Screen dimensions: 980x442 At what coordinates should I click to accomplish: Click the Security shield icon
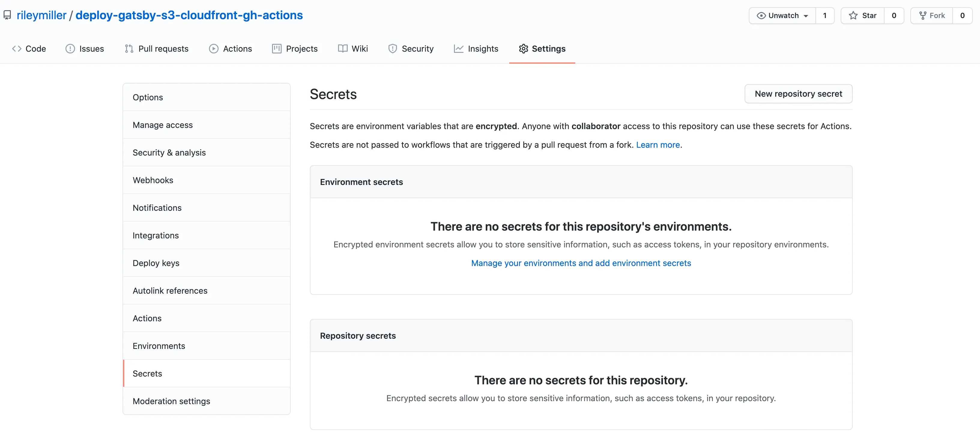click(393, 48)
